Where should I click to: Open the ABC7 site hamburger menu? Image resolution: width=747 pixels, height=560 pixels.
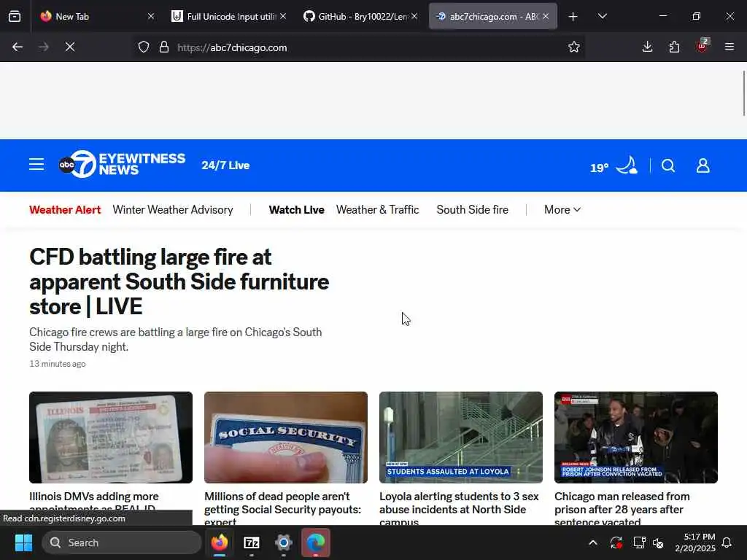pyautogui.click(x=36, y=165)
